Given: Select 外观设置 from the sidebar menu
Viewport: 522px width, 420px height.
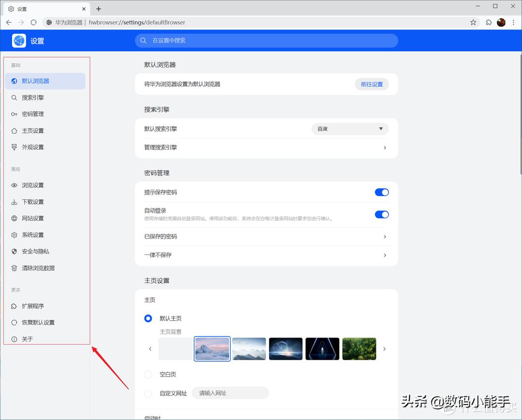Looking at the screenshot, I should click(33, 147).
